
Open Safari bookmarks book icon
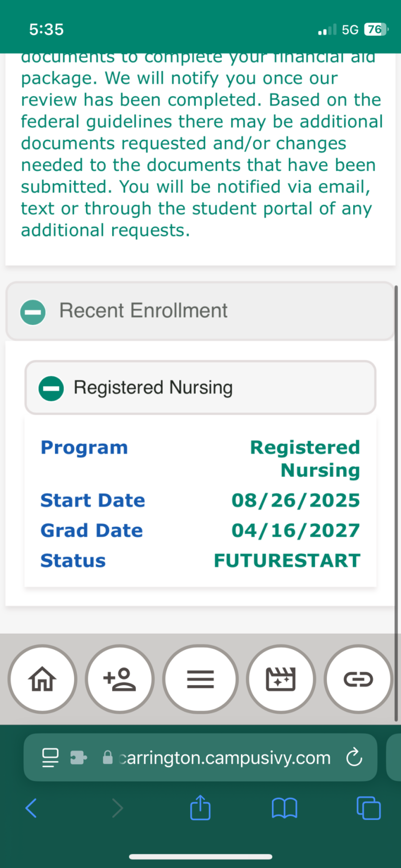pos(284,808)
